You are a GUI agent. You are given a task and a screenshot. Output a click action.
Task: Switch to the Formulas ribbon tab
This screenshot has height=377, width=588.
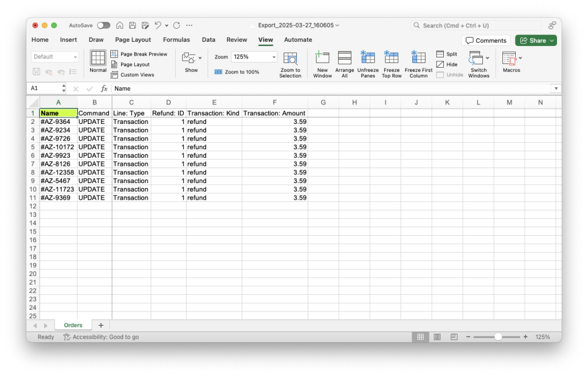(176, 40)
